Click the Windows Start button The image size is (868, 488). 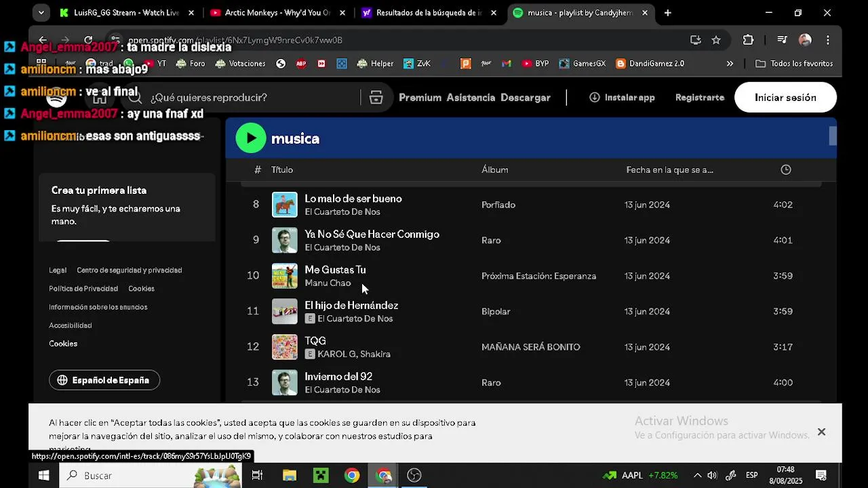43,475
